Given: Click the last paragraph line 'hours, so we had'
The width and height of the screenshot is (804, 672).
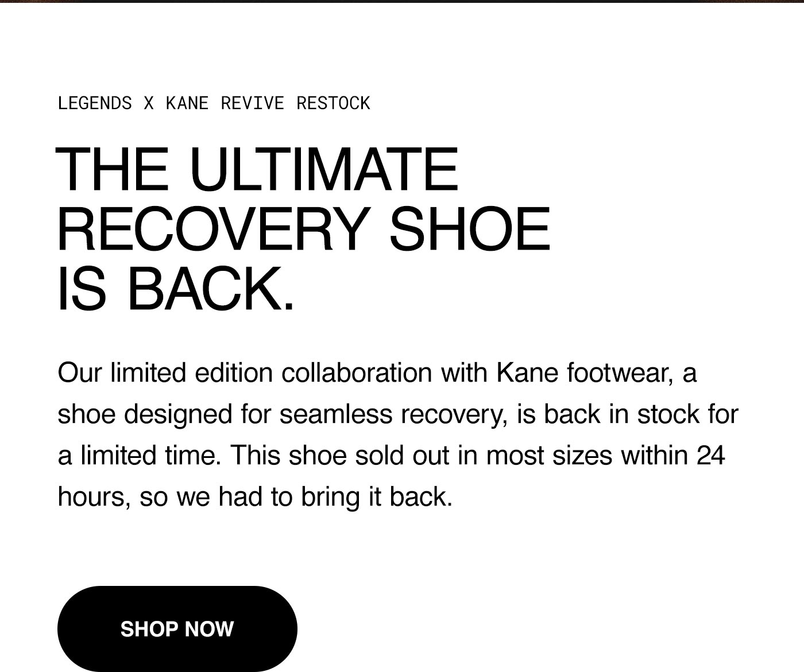Looking at the screenshot, I should [256, 497].
